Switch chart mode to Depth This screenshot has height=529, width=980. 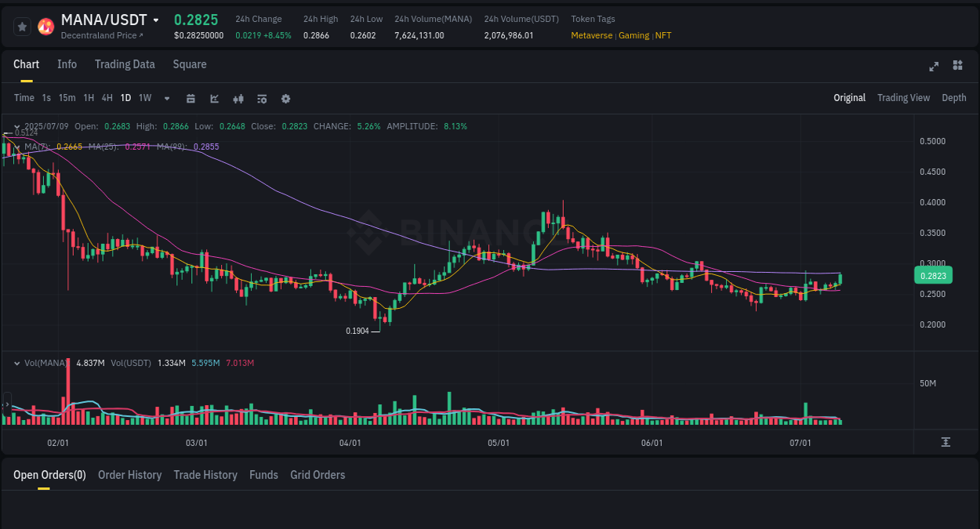tap(953, 98)
